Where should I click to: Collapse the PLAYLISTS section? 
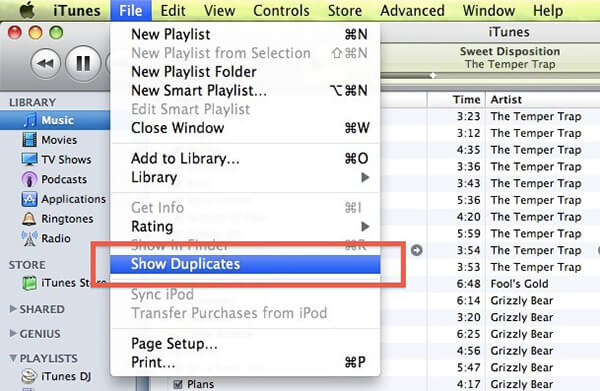coord(13,358)
